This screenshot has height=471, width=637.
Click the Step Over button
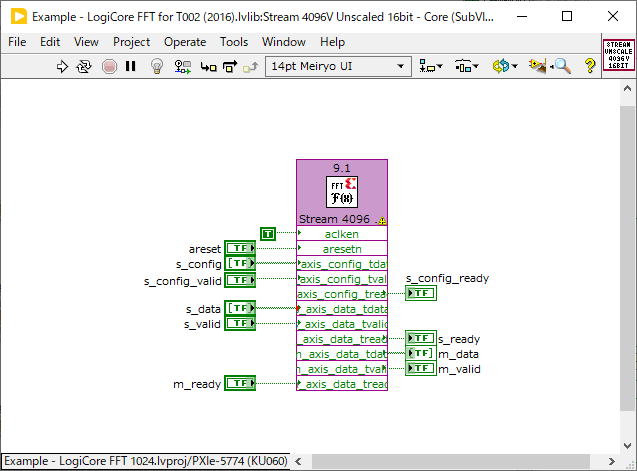pyautogui.click(x=230, y=66)
